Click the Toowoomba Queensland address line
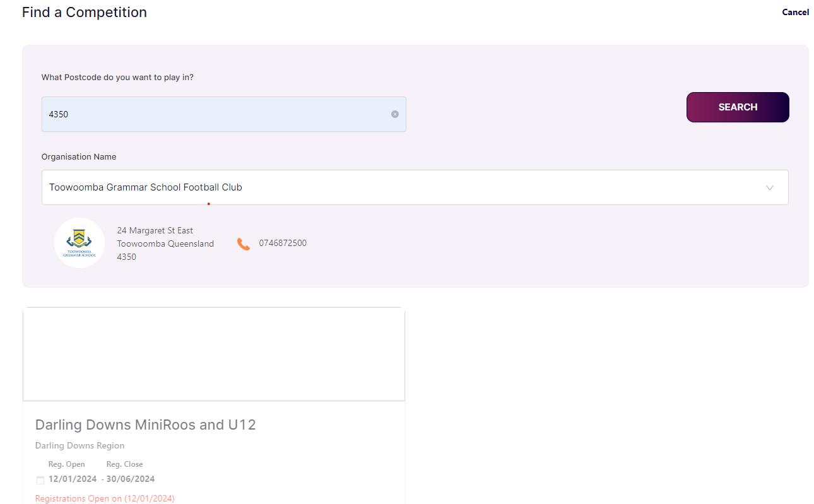Viewport: 814px width, 504px height. pos(165,243)
